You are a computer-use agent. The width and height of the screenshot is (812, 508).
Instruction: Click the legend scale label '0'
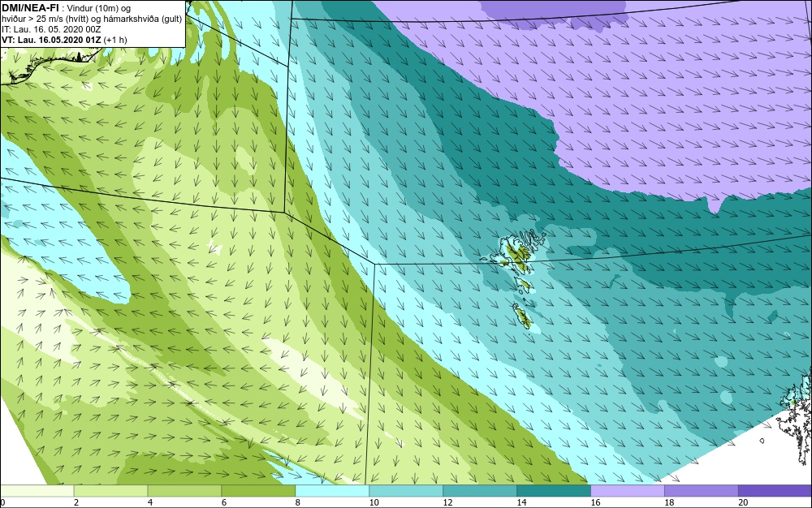[x=2, y=502]
